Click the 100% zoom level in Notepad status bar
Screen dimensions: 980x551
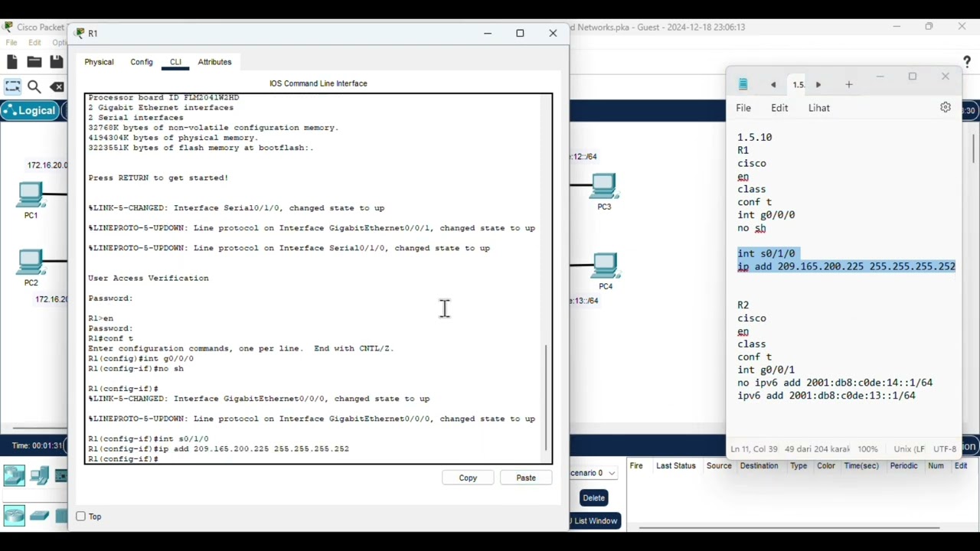click(867, 449)
